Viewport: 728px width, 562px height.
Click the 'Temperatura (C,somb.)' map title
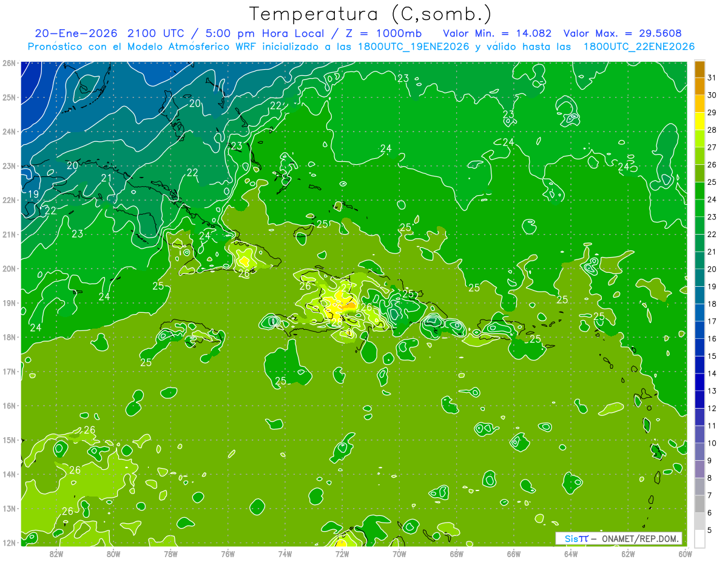pyautogui.click(x=370, y=13)
